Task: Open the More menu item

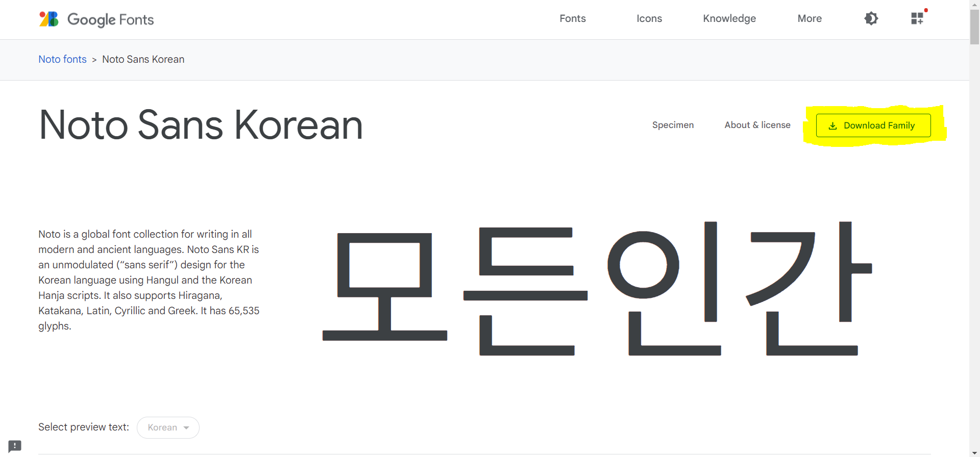Action: tap(810, 19)
